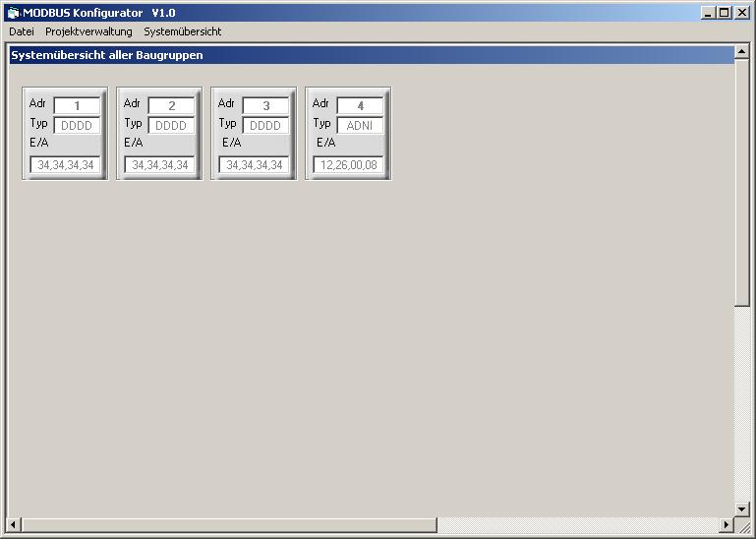Select the Adr field showing 4
Image resolution: width=756 pixels, height=539 pixels.
pos(360,105)
